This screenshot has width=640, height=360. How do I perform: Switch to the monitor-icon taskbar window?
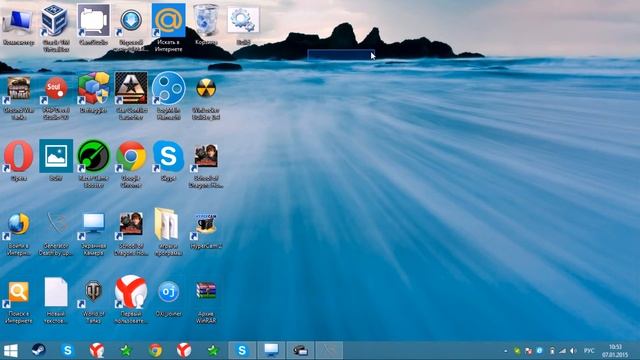271,350
